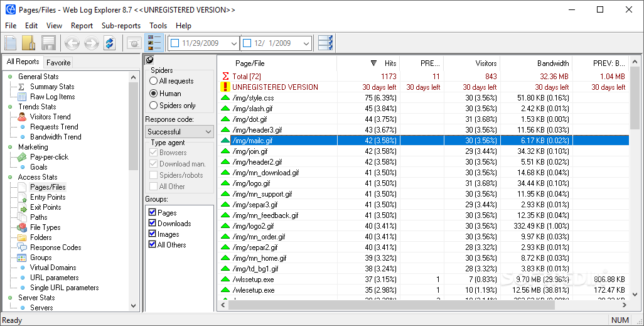Image resolution: width=644 pixels, height=326 pixels.
Task: Click the red sigma Total icon
Action: click(225, 77)
